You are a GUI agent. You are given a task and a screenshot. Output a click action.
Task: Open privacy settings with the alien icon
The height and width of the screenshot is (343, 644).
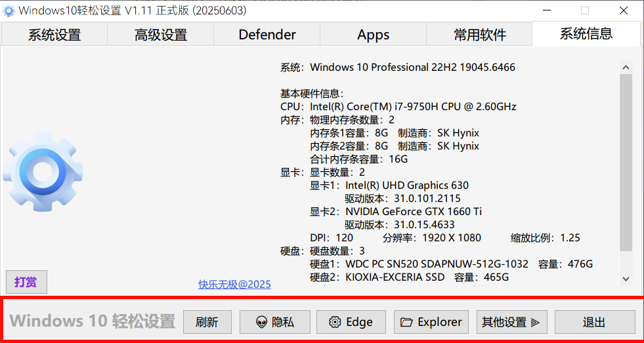[x=275, y=322]
